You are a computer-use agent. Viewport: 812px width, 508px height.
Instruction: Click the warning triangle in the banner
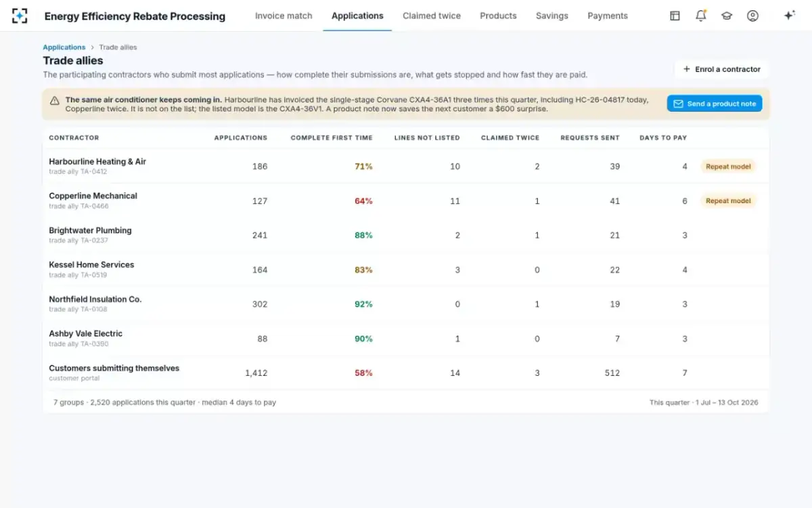pyautogui.click(x=55, y=100)
